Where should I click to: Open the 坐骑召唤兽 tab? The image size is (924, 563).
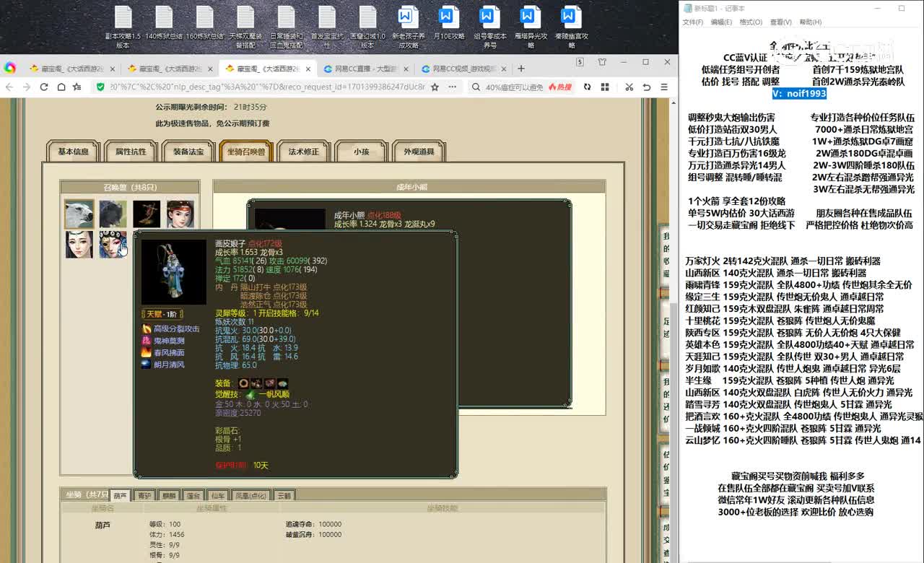(x=246, y=152)
